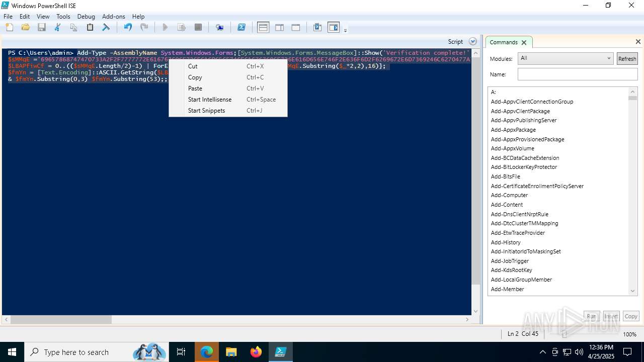
Task: Open toolbar overflow options arrow
Action: coord(345,30)
